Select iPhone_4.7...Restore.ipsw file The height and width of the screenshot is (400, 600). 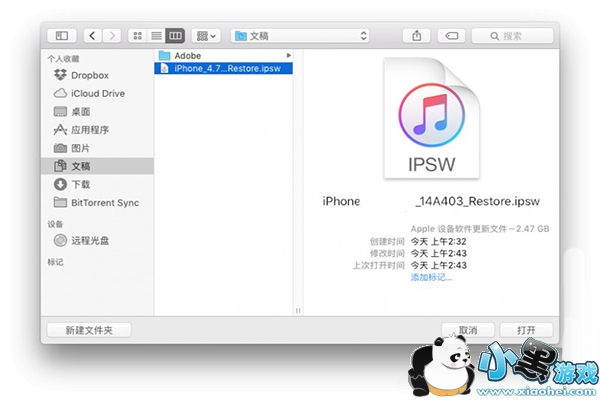coord(223,68)
